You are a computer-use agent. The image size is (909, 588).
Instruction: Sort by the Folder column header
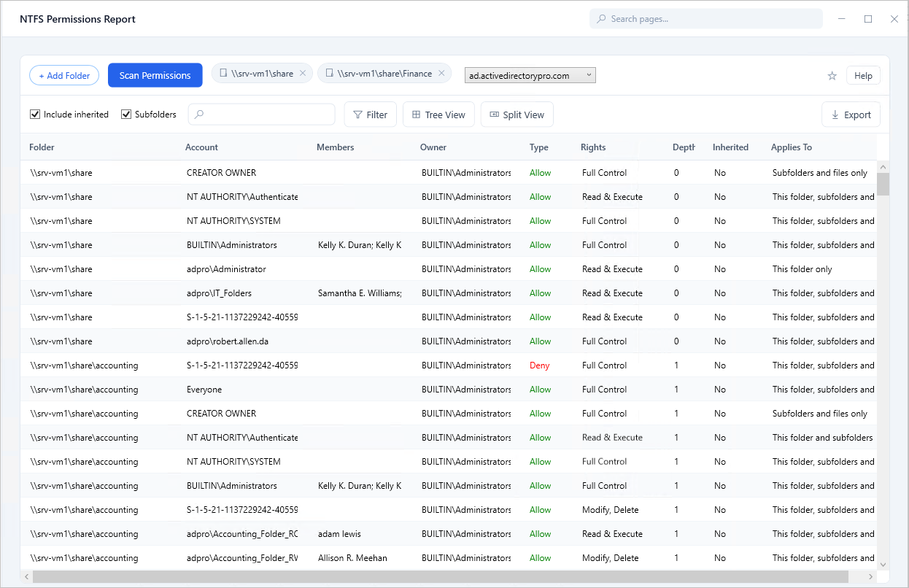tap(42, 147)
